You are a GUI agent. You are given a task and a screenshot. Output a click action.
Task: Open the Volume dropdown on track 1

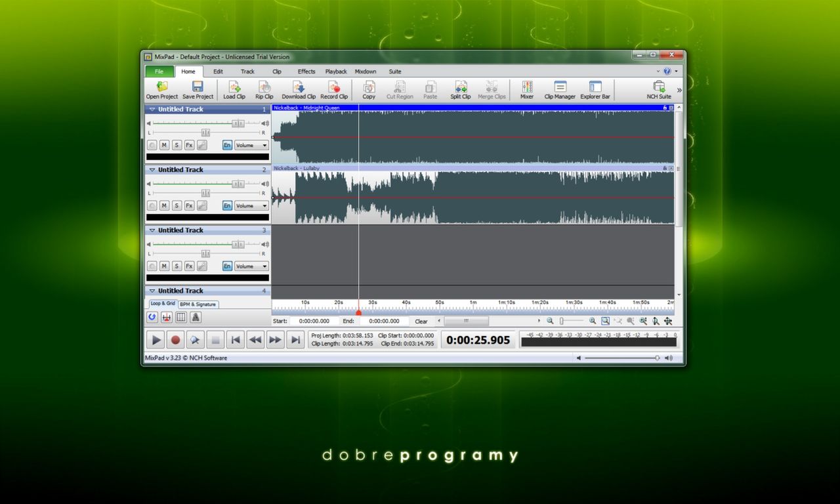(x=252, y=145)
